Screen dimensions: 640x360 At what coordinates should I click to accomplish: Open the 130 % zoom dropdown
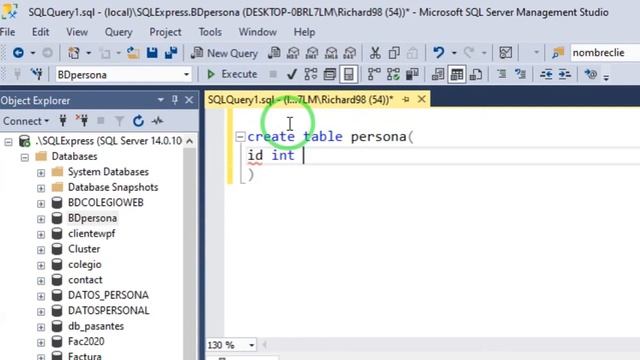click(251, 345)
